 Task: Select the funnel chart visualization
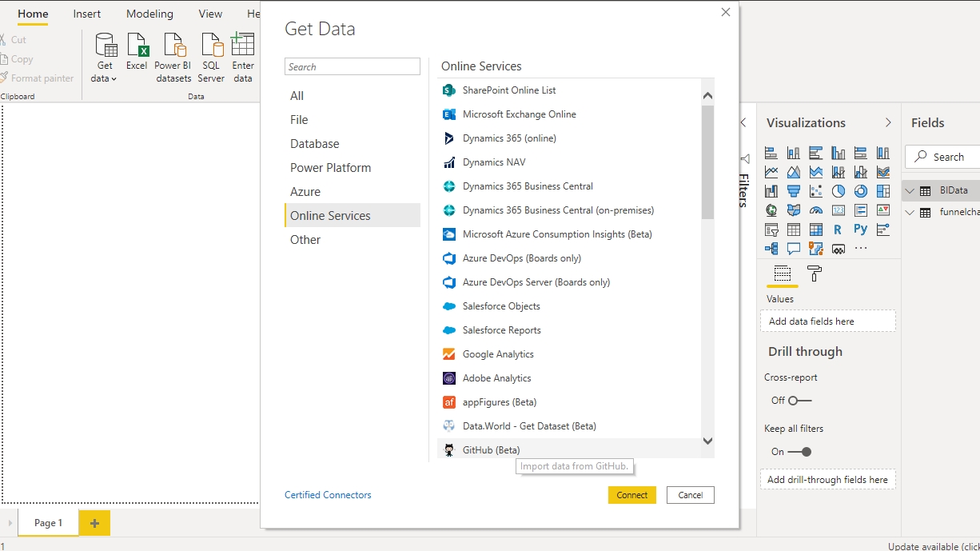pos(794,191)
